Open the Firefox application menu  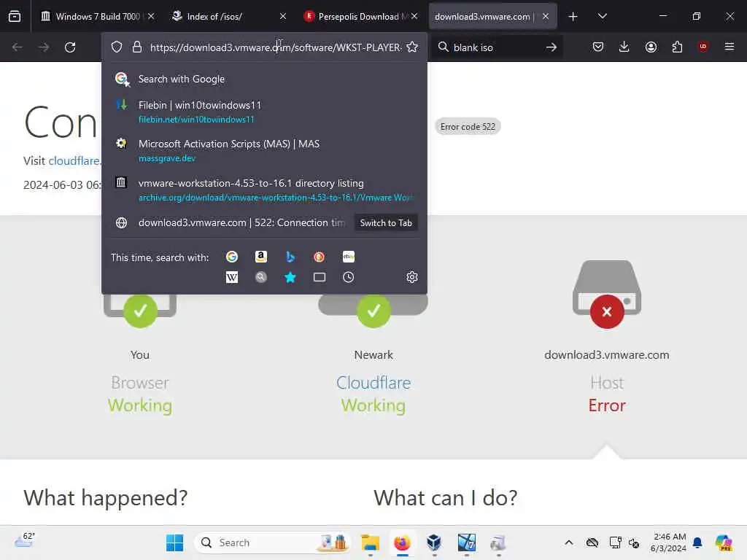(x=729, y=47)
